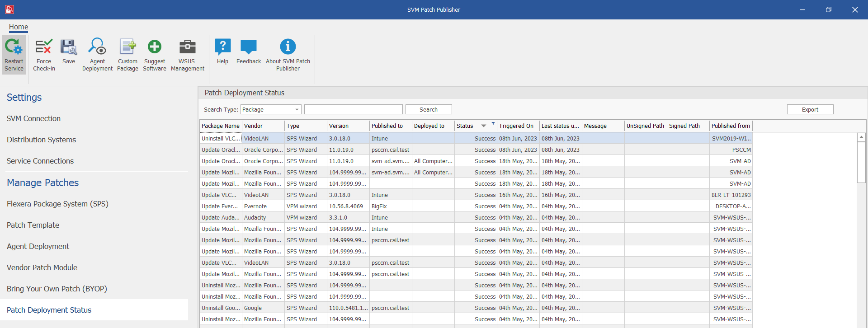Open Vendor Patch Module in sidebar

42,267
